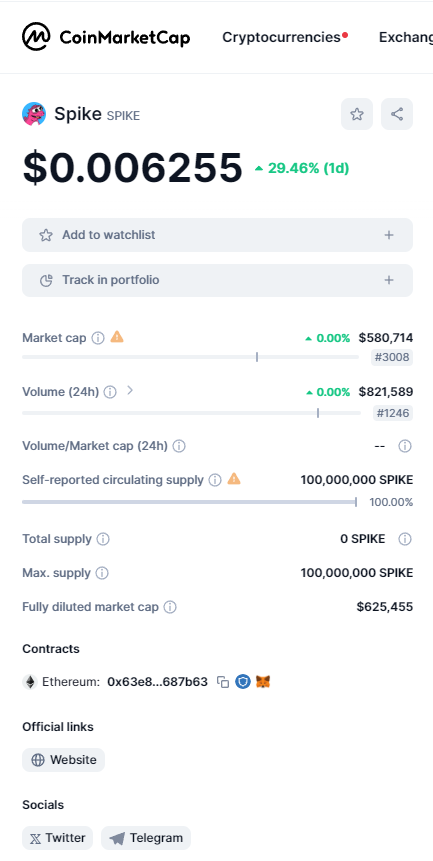Show the Fully diluted market cap info icon
The image size is (433, 861).
click(171, 607)
